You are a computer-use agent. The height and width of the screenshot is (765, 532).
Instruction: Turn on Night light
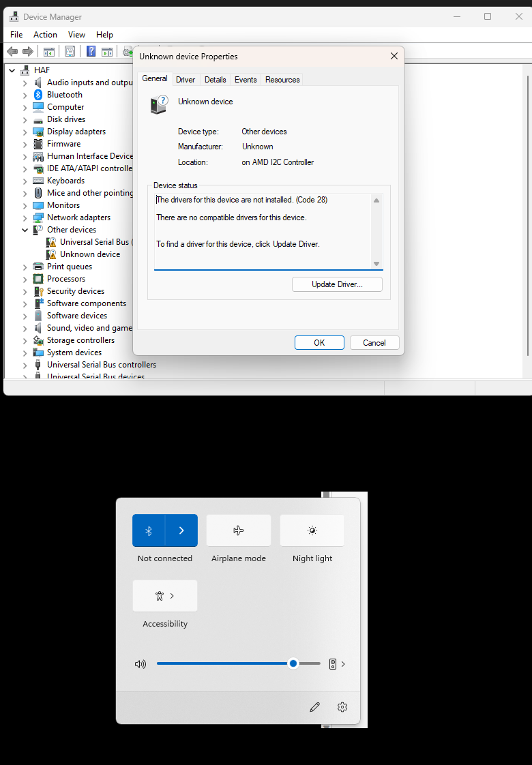coord(312,530)
